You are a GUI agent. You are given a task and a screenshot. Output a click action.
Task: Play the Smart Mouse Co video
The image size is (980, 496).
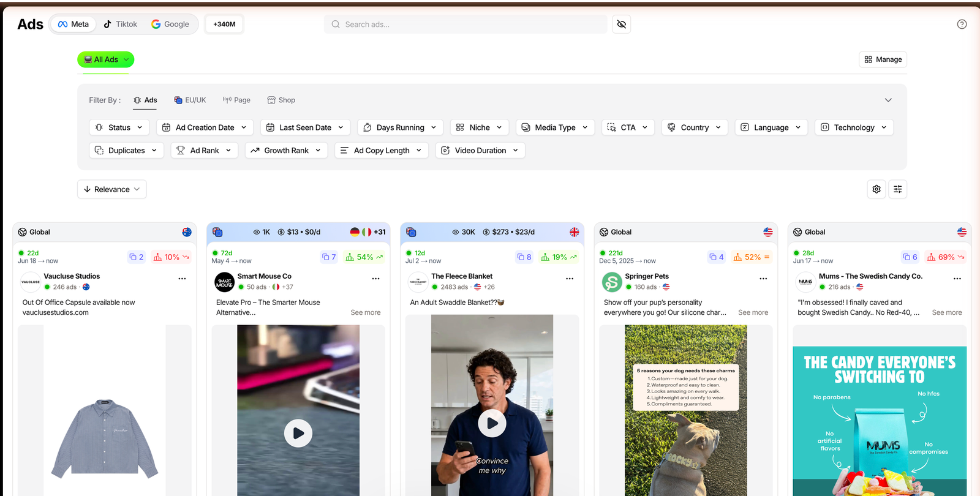tap(298, 433)
